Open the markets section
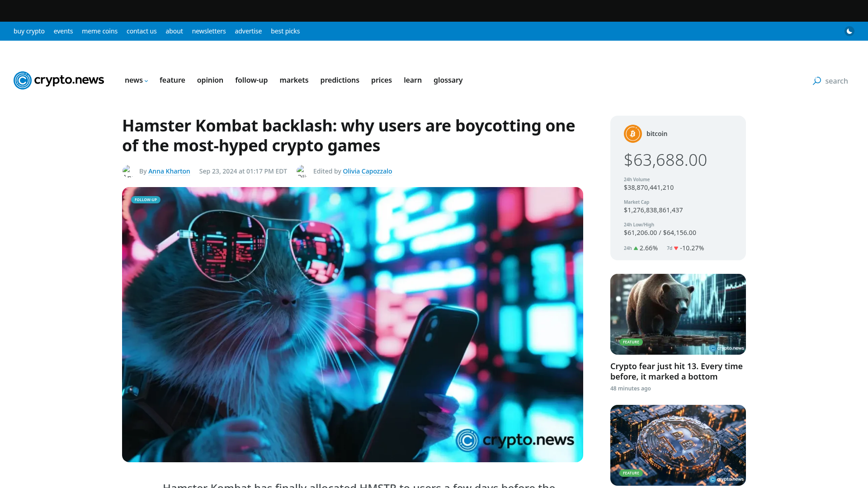 294,80
